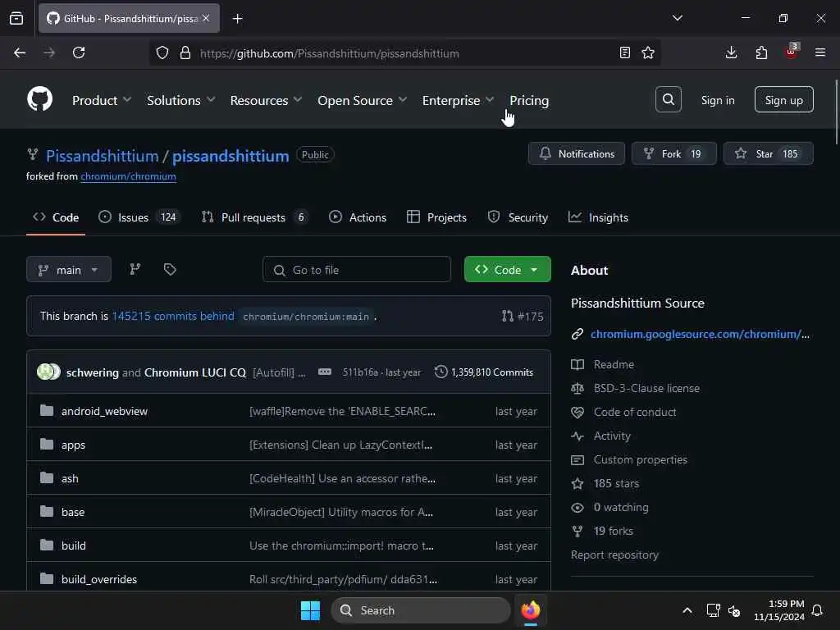View the 1,359,810 Commits history
The width and height of the screenshot is (840, 630).
[484, 372]
